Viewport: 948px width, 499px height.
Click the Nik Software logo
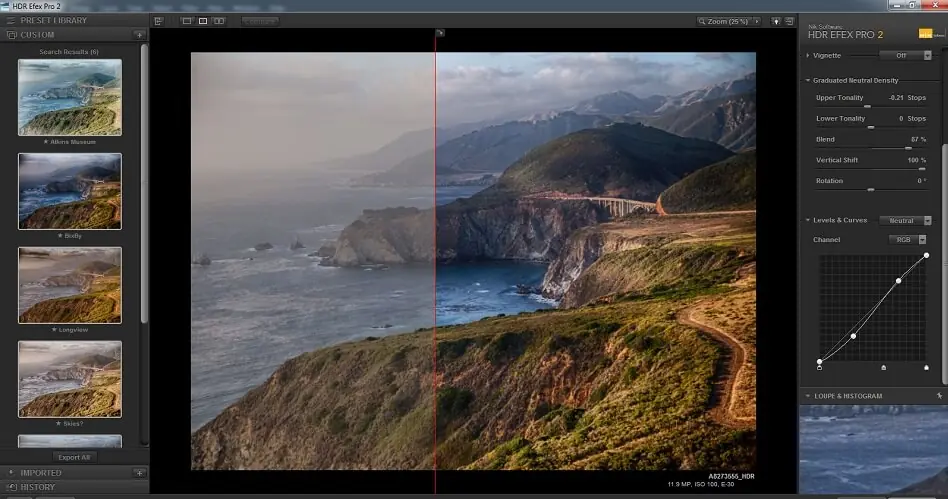[x=930, y=34]
